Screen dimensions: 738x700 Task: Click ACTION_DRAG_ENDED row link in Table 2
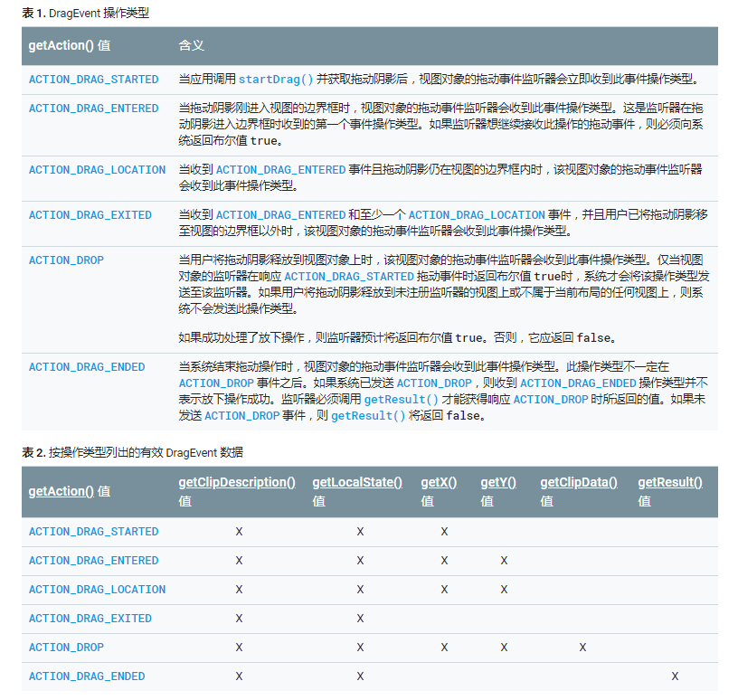tap(86, 676)
